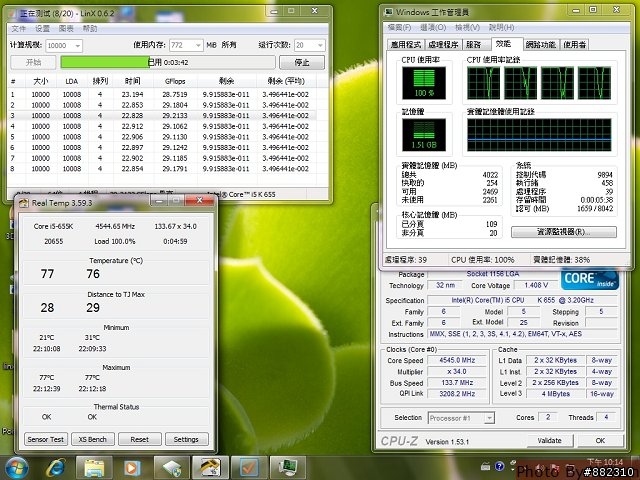This screenshot has width=640, height=480.
Task: Click the green LinX progress bar
Action: pos(168,62)
